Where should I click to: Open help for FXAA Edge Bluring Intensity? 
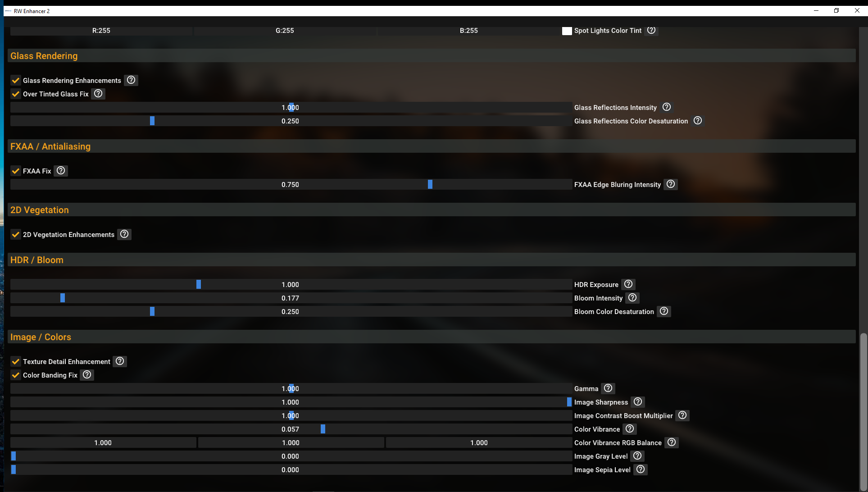[671, 184]
